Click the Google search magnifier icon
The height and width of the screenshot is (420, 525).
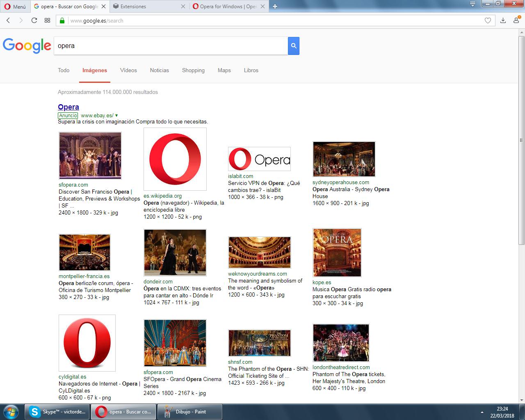click(x=294, y=46)
